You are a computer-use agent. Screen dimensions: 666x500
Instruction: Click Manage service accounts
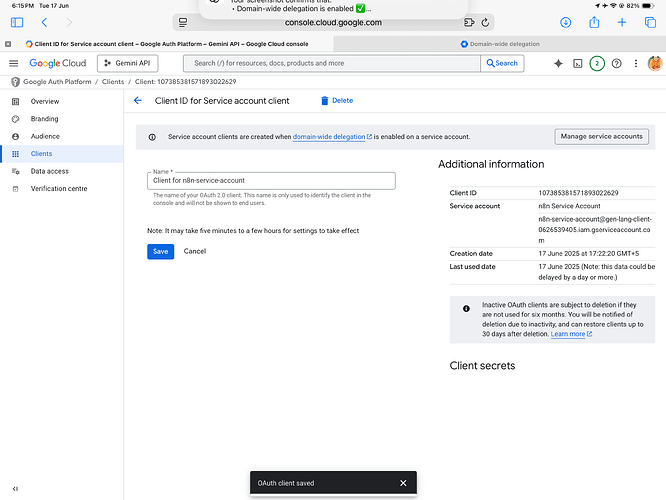(601, 136)
